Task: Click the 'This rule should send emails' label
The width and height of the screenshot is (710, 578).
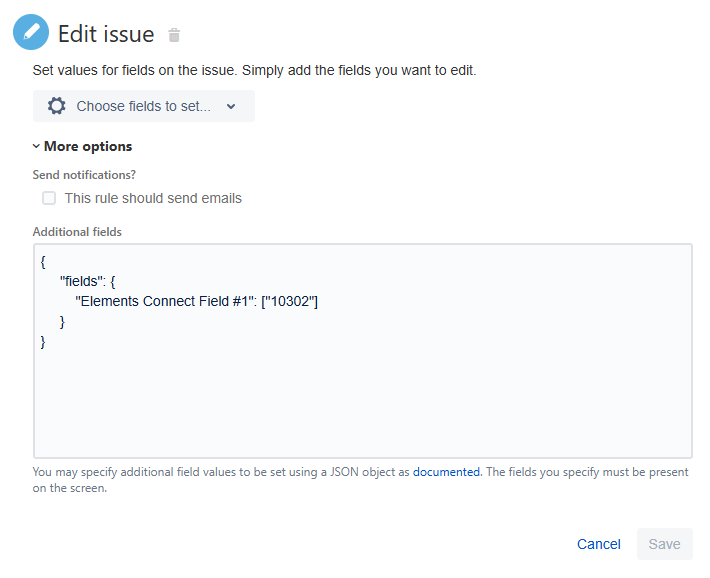Action: [x=153, y=198]
